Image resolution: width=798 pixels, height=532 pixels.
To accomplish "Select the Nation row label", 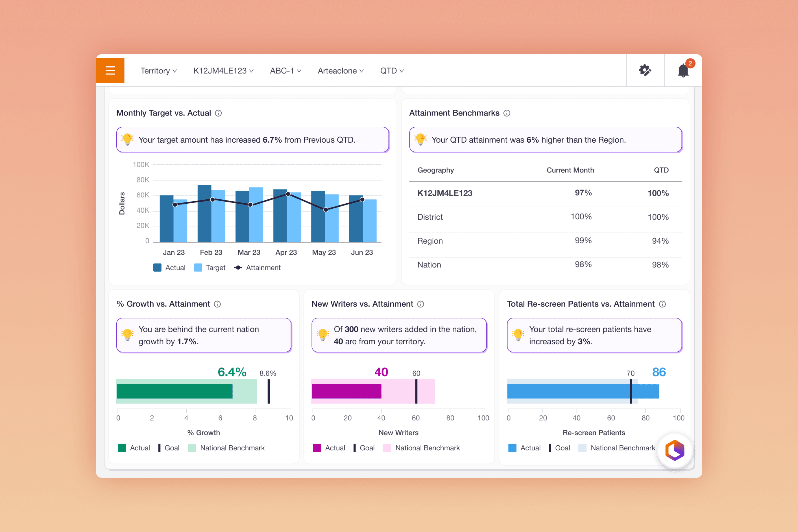I will click(429, 265).
